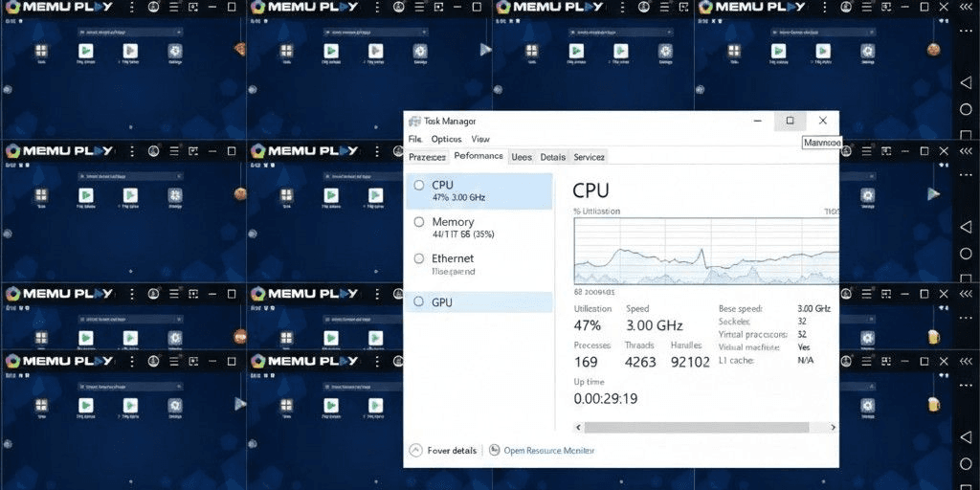Select Ethernet resource in Task Manager sidebar
The width and height of the screenshot is (980, 490).
479,264
